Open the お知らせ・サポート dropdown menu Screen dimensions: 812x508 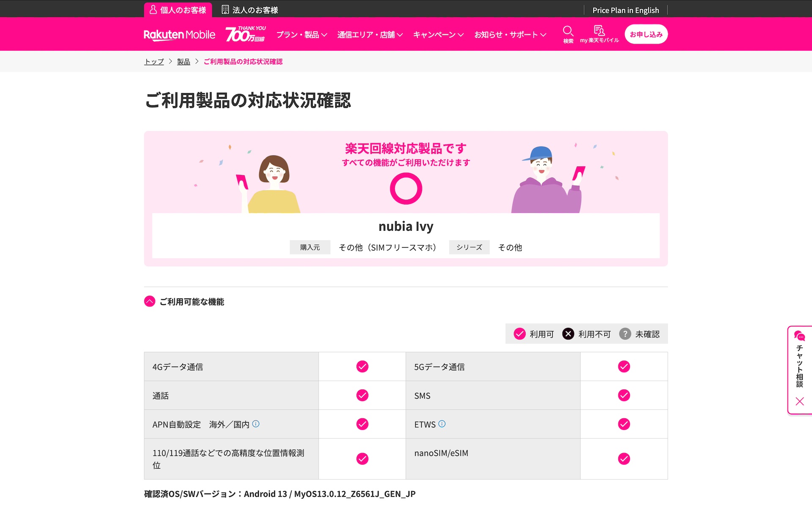[510, 35]
